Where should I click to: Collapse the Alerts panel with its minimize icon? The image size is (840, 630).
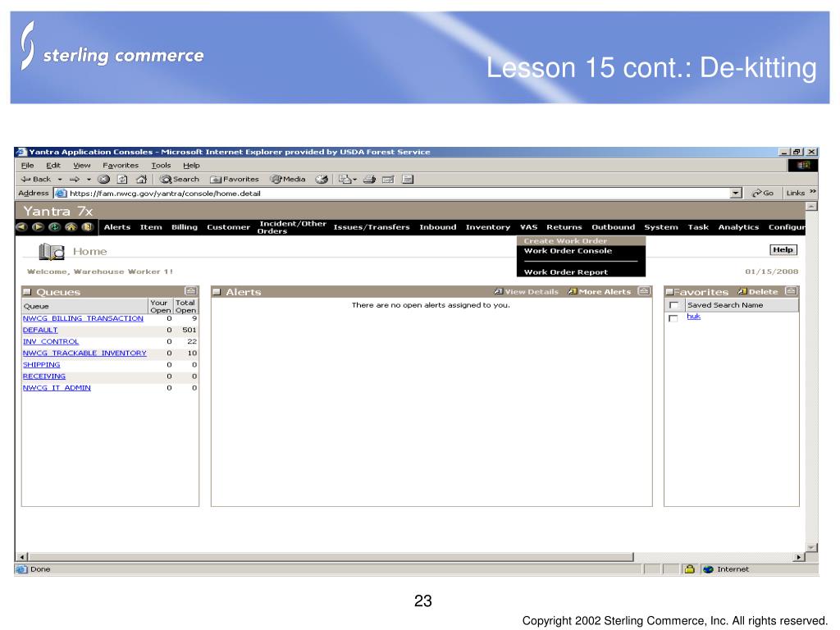[645, 291]
